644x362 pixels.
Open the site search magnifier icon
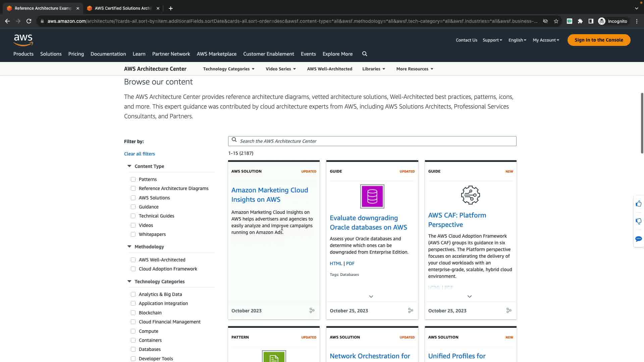click(365, 54)
